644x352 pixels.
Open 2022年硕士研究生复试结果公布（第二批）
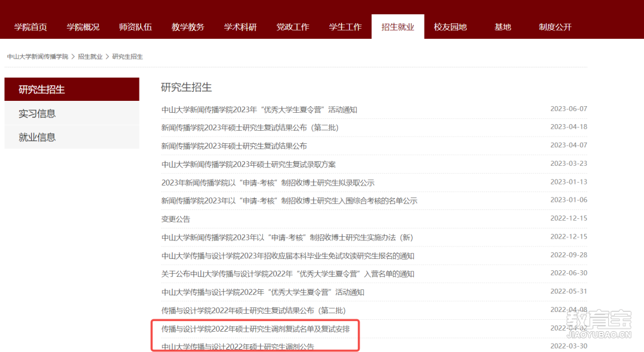coord(254,310)
